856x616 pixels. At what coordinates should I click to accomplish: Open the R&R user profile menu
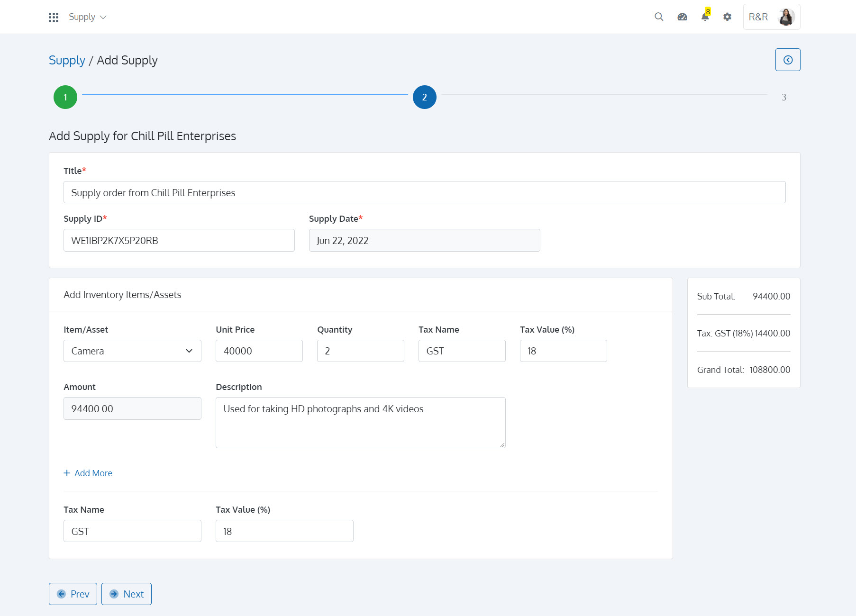[x=772, y=17]
